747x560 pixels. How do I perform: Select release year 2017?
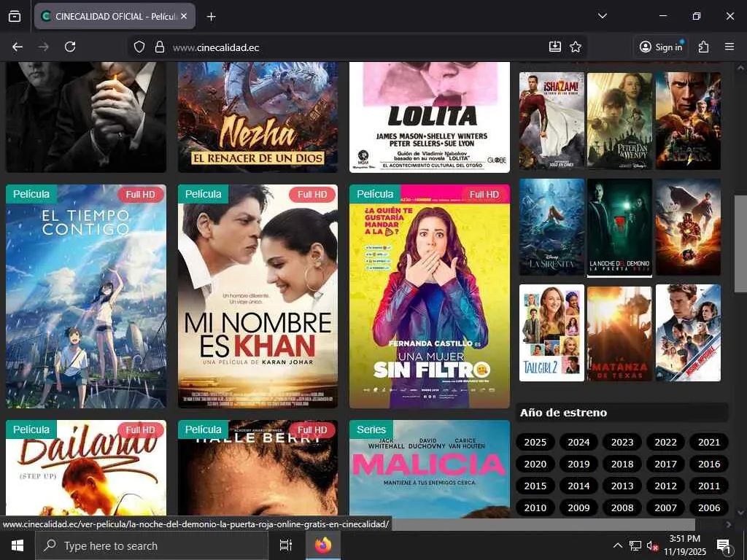[665, 464]
